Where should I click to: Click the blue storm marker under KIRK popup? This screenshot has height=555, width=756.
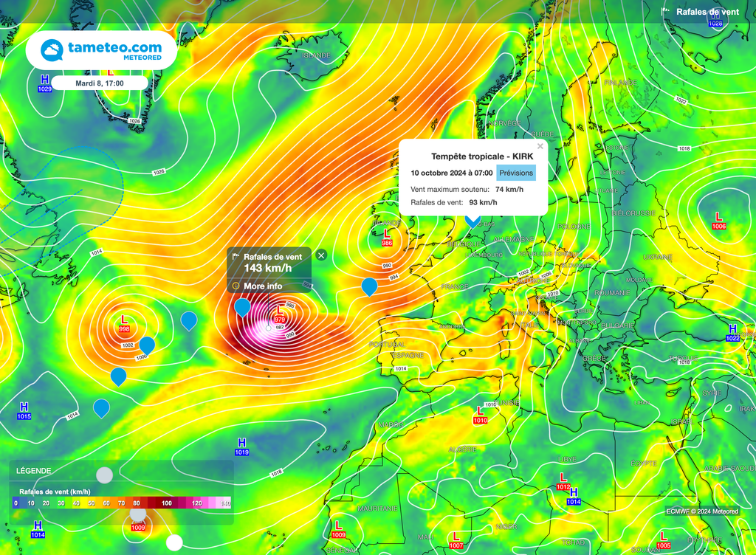click(472, 218)
